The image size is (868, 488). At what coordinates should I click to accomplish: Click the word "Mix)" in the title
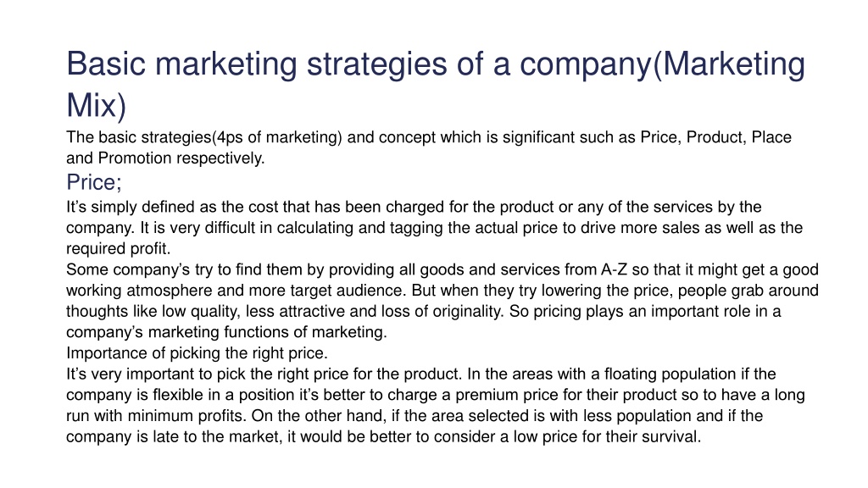(97, 105)
